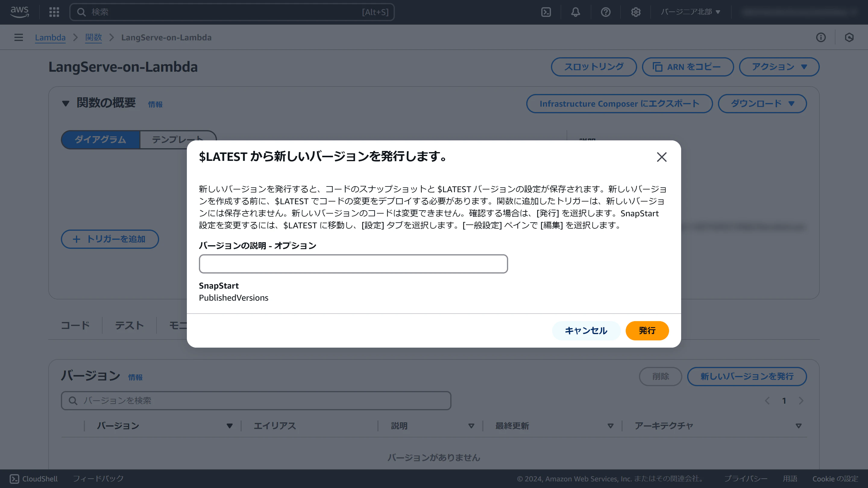Switch to the コード tab
Image resolution: width=868 pixels, height=488 pixels.
click(75, 325)
